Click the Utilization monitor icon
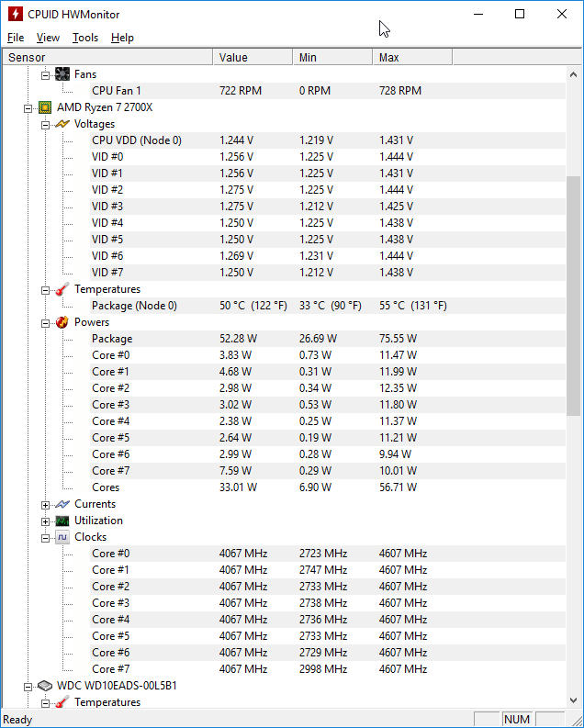Viewport: 584px width, 728px height. 62,521
